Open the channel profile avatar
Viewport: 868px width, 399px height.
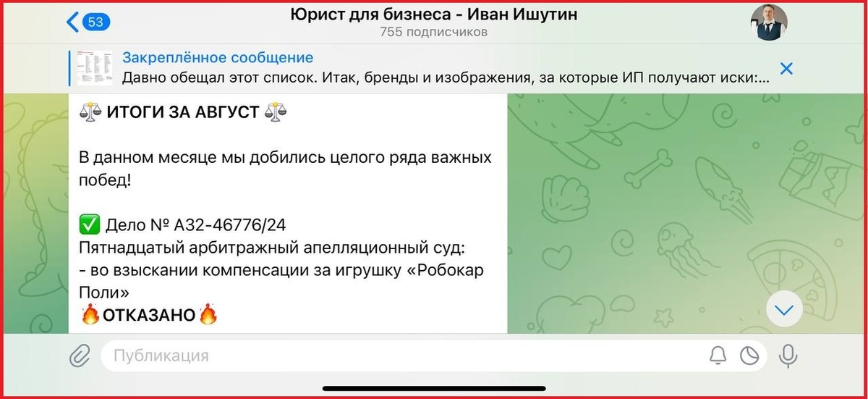point(768,22)
